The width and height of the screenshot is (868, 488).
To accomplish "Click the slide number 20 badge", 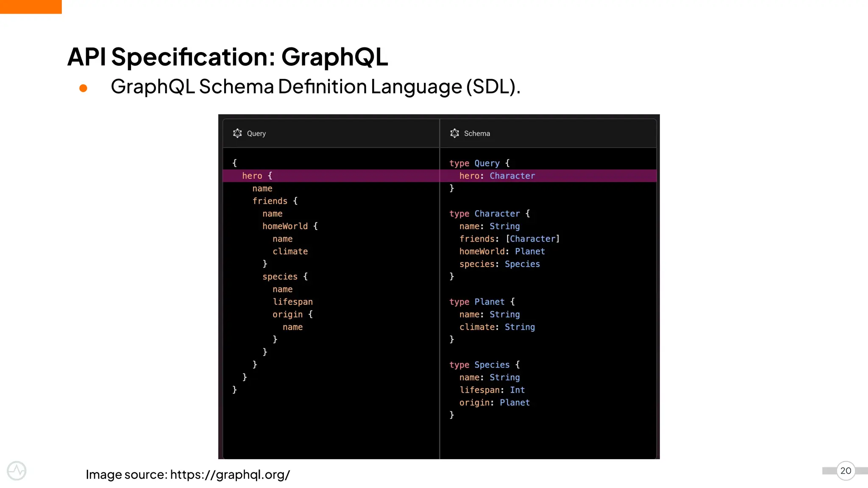I will coord(846,471).
